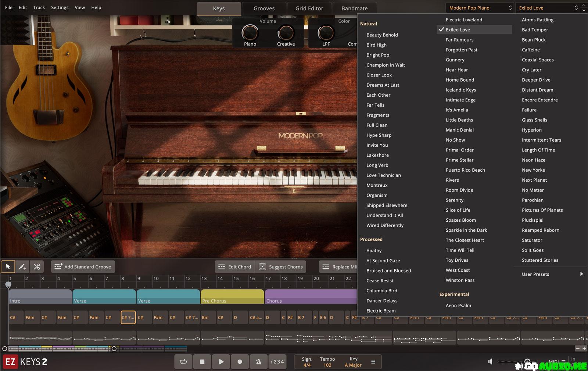Open the File menu
The image size is (588, 371).
pyautogui.click(x=9, y=7)
